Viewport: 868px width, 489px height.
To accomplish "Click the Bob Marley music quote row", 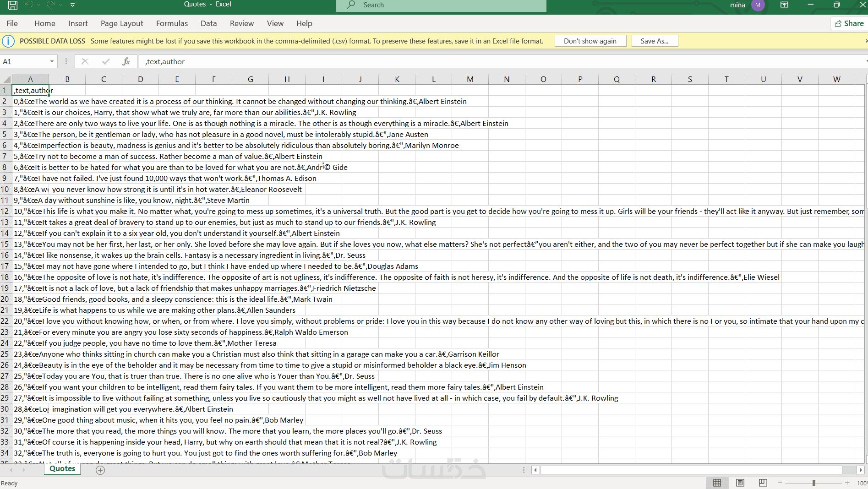I will [x=158, y=420].
